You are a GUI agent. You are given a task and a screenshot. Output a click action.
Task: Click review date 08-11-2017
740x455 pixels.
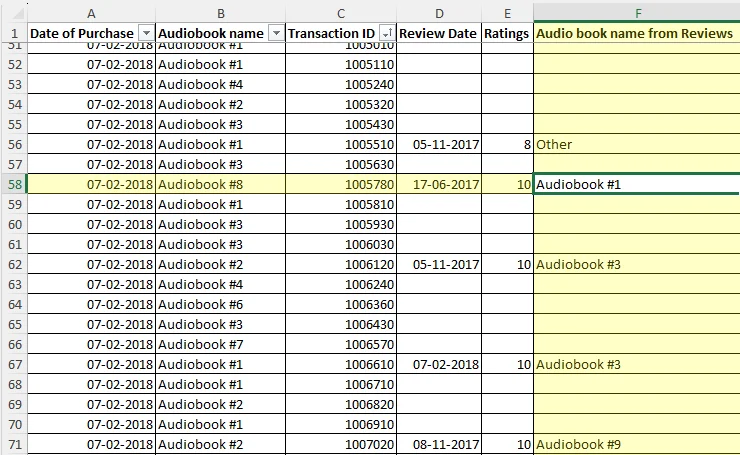pos(439,444)
